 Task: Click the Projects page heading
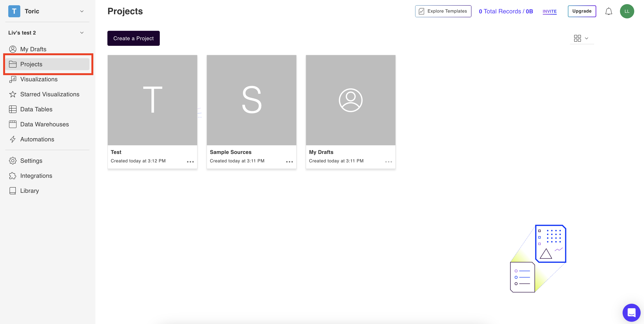125,11
